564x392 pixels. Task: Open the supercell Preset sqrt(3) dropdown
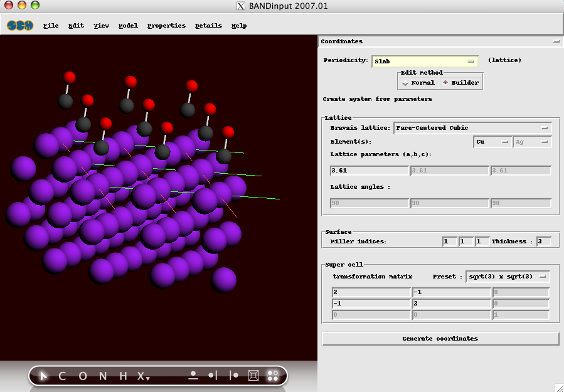point(508,277)
